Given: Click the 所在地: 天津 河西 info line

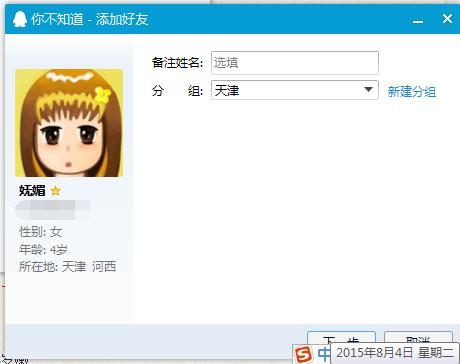Looking at the screenshot, I should [x=68, y=267].
